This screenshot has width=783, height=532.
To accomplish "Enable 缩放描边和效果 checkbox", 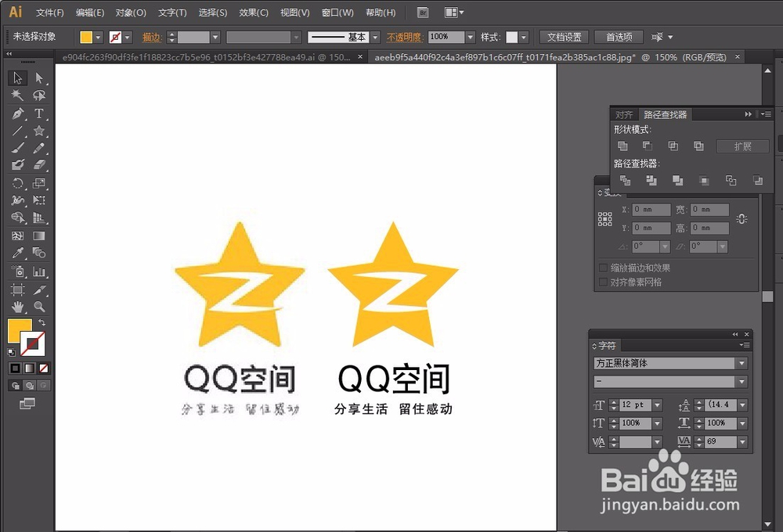I will tap(603, 268).
